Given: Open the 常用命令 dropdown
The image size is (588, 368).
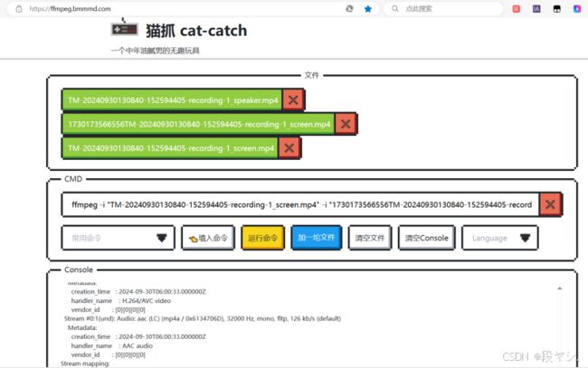Looking at the screenshot, I should pos(119,238).
